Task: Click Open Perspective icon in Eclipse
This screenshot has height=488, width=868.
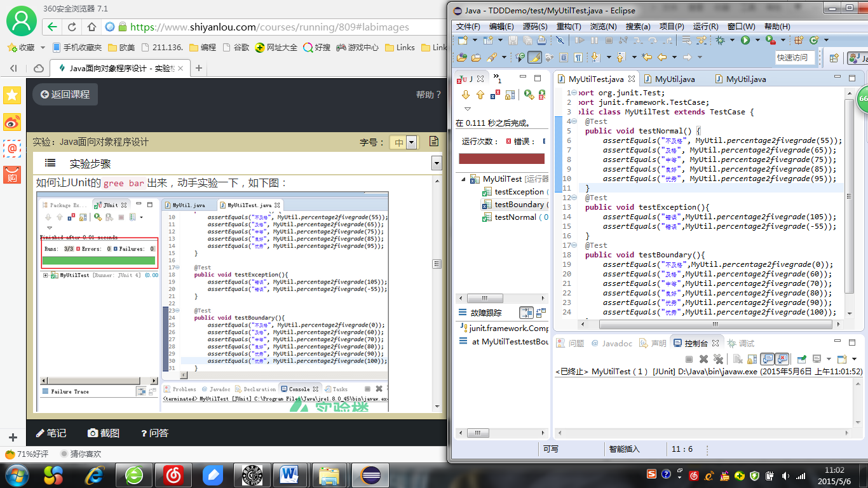Action: coord(834,58)
